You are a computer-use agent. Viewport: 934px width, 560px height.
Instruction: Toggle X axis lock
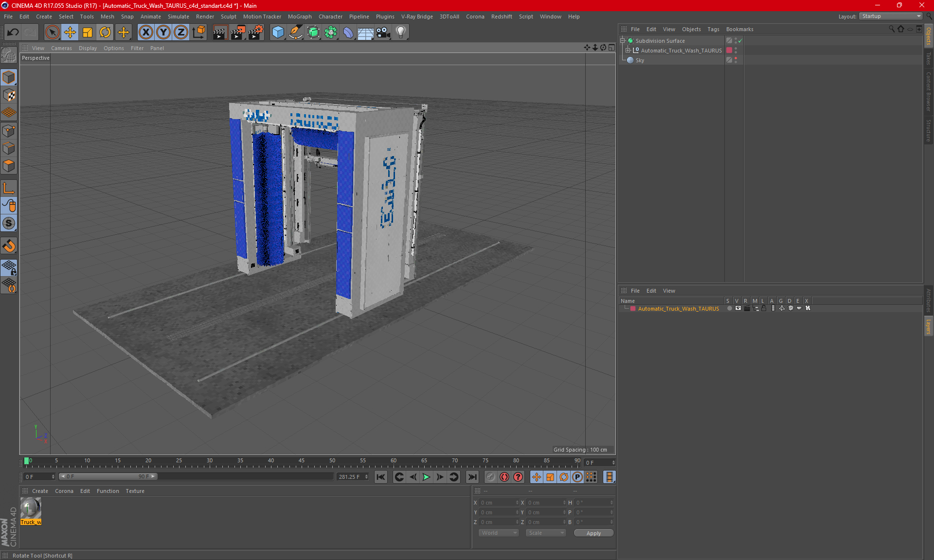pos(145,33)
